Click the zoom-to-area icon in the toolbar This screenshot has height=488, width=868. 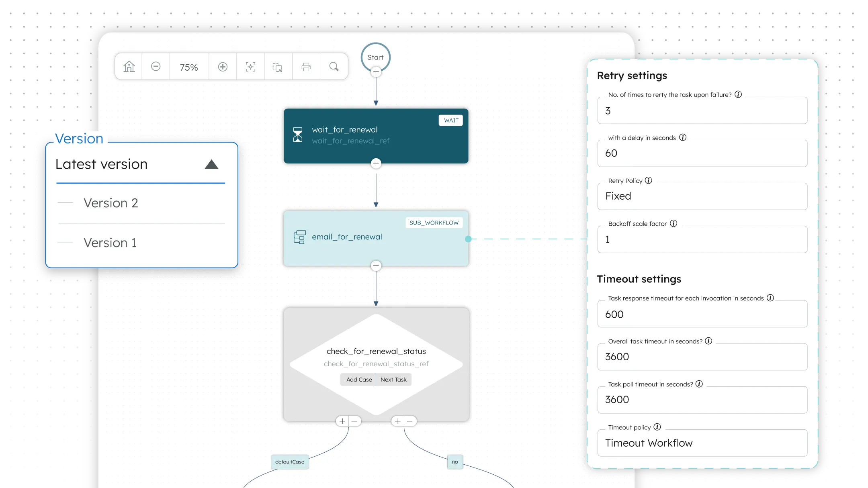point(278,67)
